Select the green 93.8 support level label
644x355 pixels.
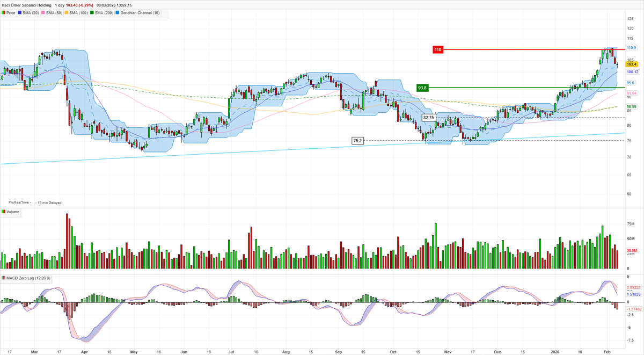(422, 88)
